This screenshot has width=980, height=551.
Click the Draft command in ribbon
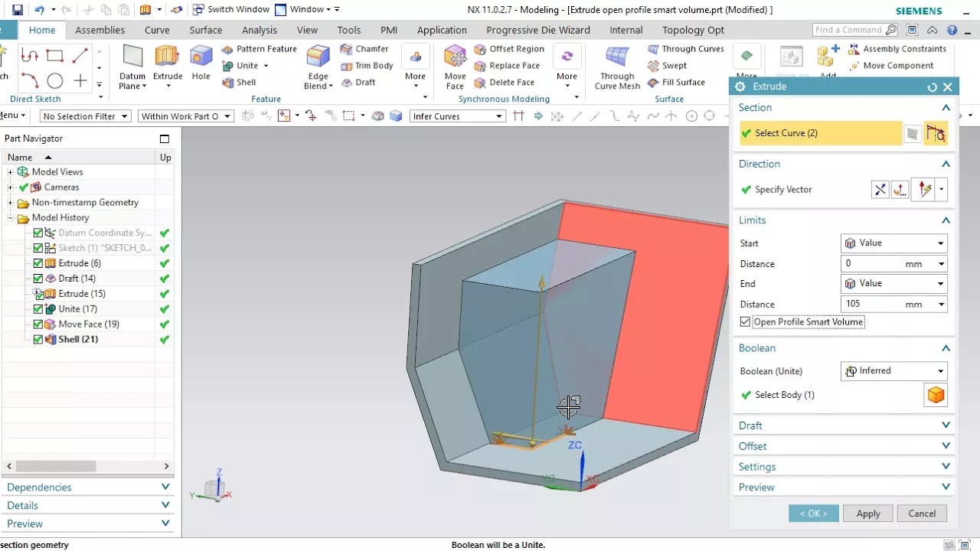pos(358,83)
